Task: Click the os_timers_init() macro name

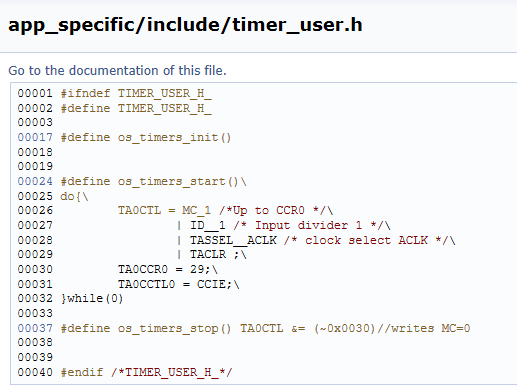Action: [174, 137]
